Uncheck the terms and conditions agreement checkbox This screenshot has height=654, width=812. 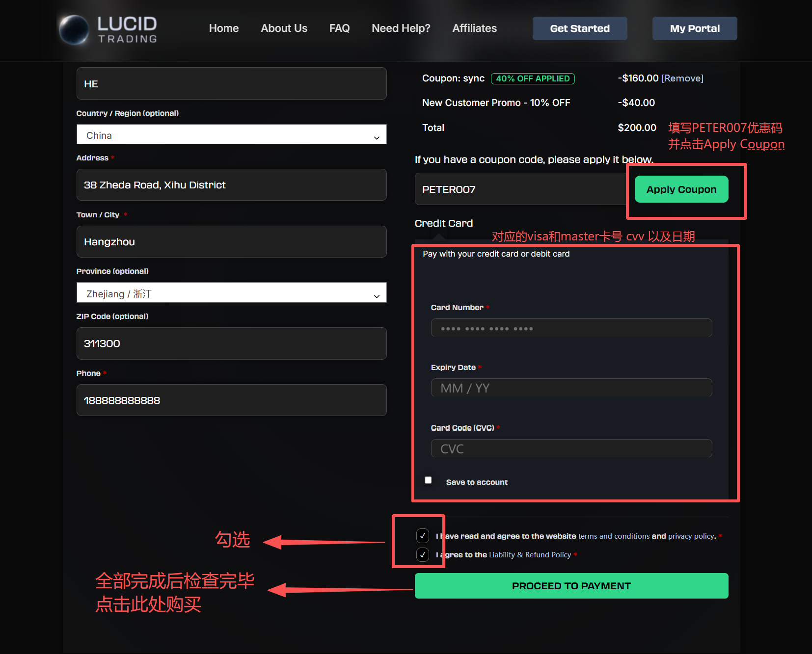[423, 536]
